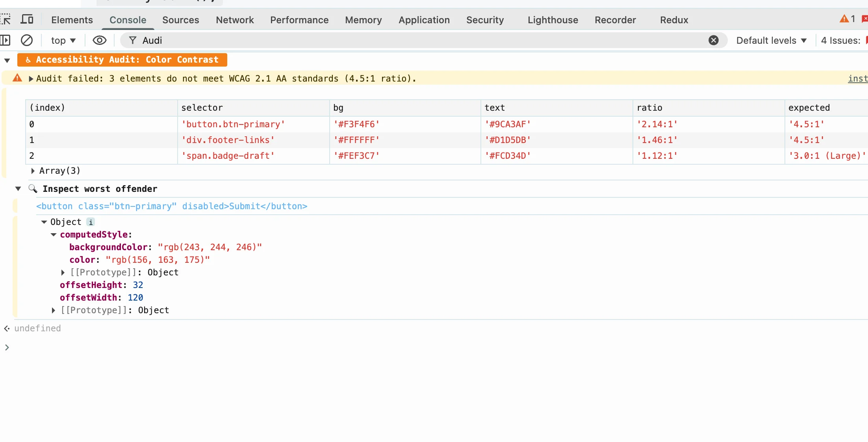Create a live expression with the eye icon
Image resolution: width=868 pixels, height=442 pixels.
100,40
